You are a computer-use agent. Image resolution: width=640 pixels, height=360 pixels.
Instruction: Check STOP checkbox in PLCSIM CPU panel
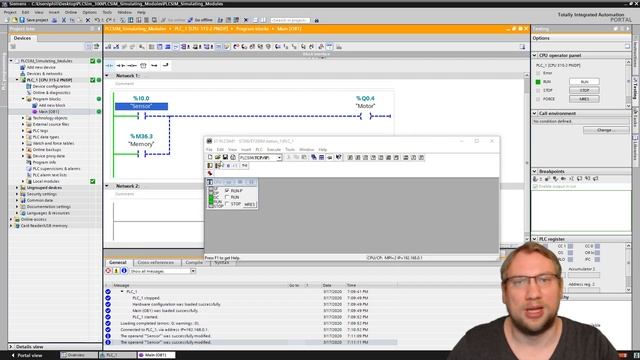point(227,204)
